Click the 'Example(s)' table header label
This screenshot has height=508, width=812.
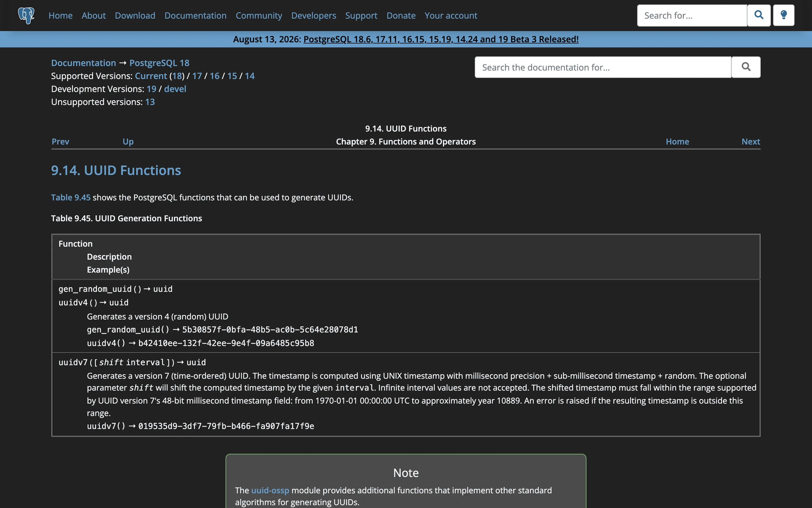click(x=108, y=270)
